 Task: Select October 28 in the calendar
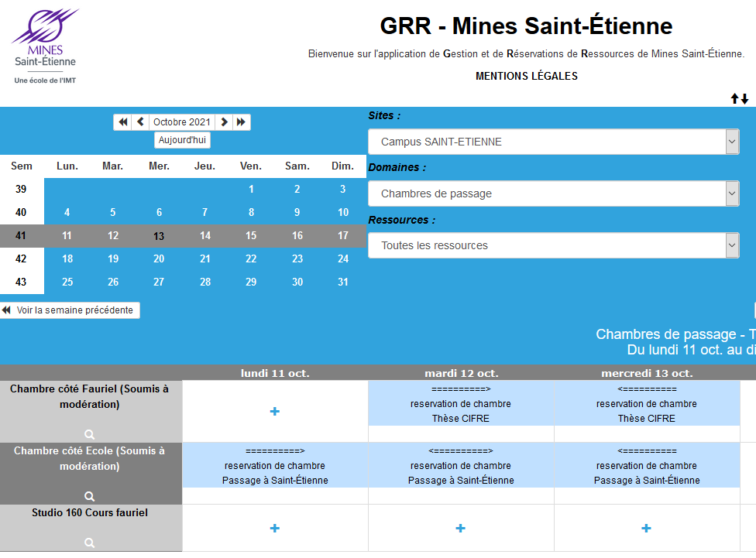tap(205, 282)
